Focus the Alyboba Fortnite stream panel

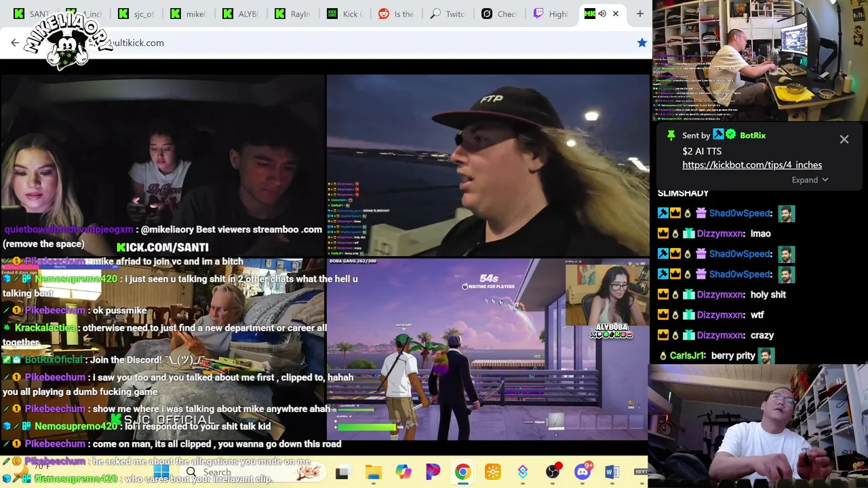pyautogui.click(x=488, y=349)
